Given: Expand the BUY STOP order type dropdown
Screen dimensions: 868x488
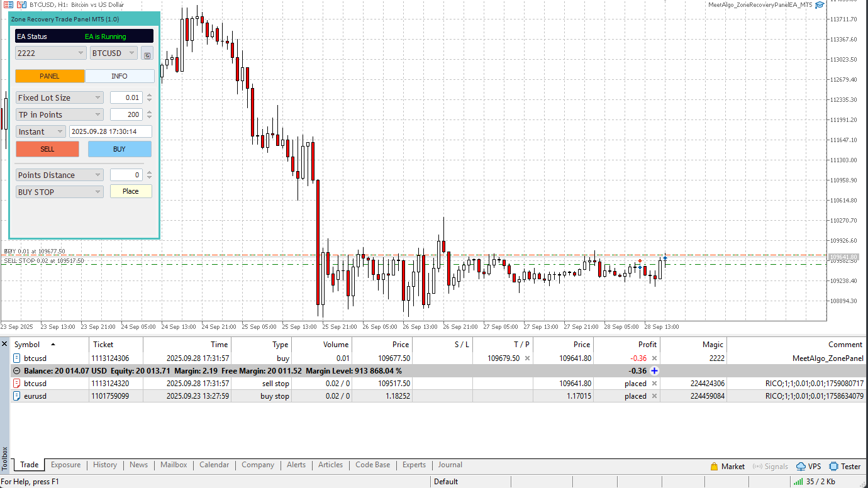Looking at the screenshot, I should pyautogui.click(x=60, y=192).
